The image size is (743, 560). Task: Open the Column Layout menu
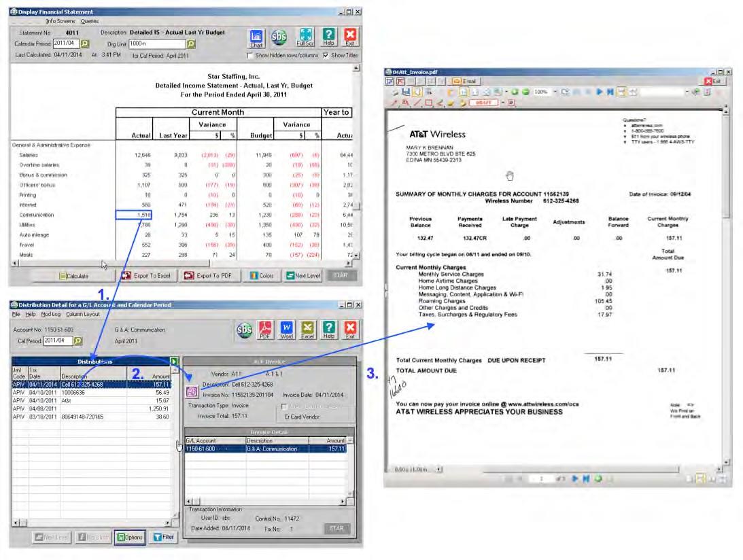point(82,315)
